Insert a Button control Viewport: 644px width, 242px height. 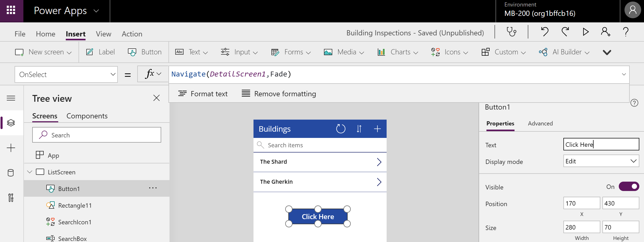pyautogui.click(x=145, y=52)
